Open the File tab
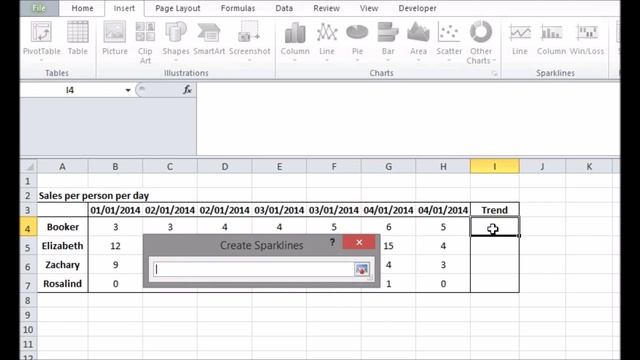This screenshot has height=360, width=640. tap(39, 8)
